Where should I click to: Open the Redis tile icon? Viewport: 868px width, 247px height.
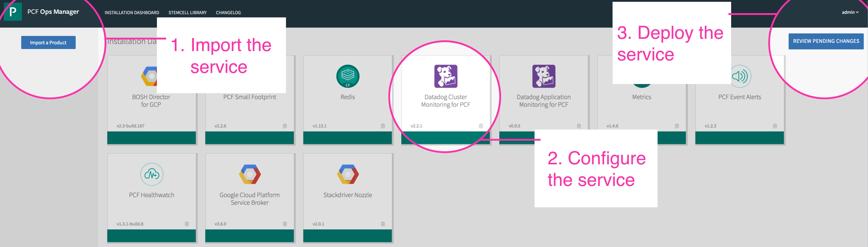pyautogui.click(x=348, y=76)
